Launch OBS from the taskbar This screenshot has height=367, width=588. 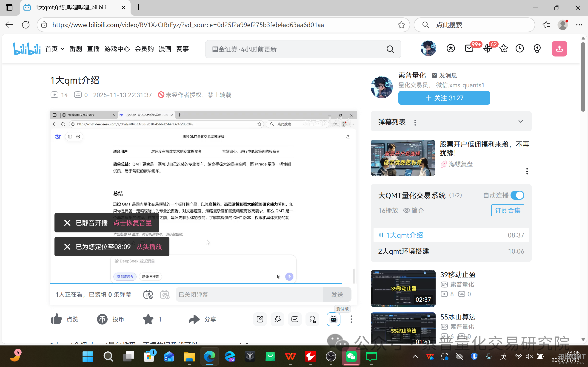tap(331, 357)
